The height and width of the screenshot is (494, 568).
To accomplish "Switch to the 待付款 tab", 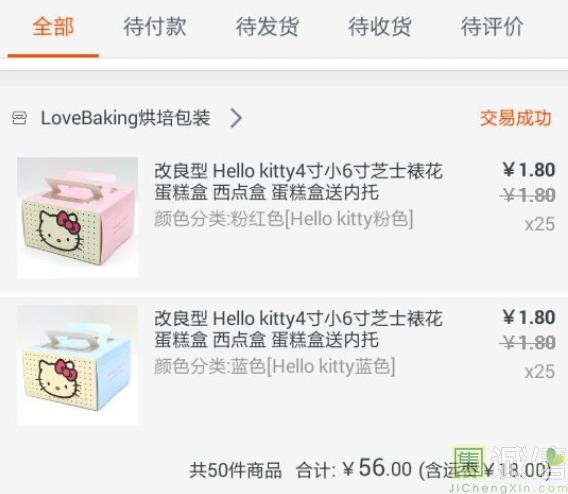I will point(155,27).
